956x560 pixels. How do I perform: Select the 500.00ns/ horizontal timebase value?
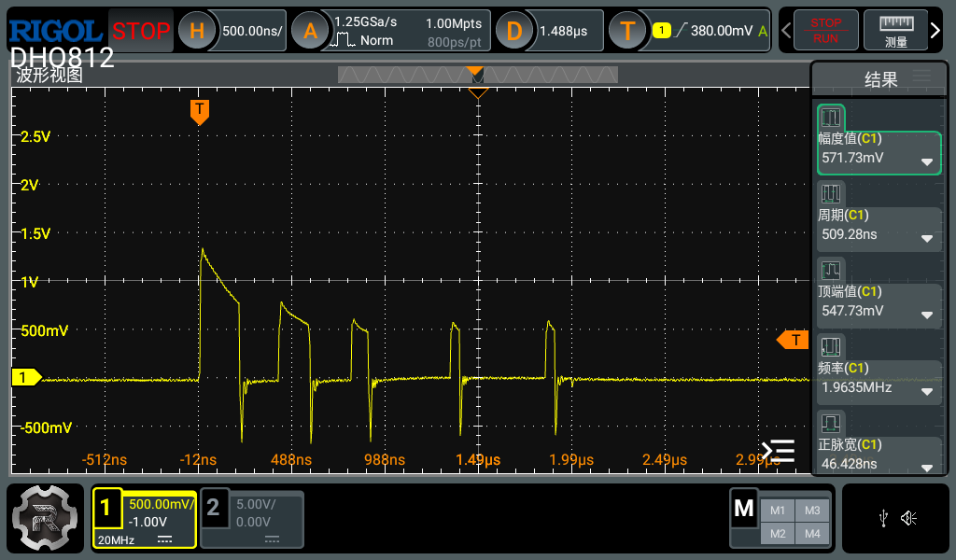click(x=252, y=31)
